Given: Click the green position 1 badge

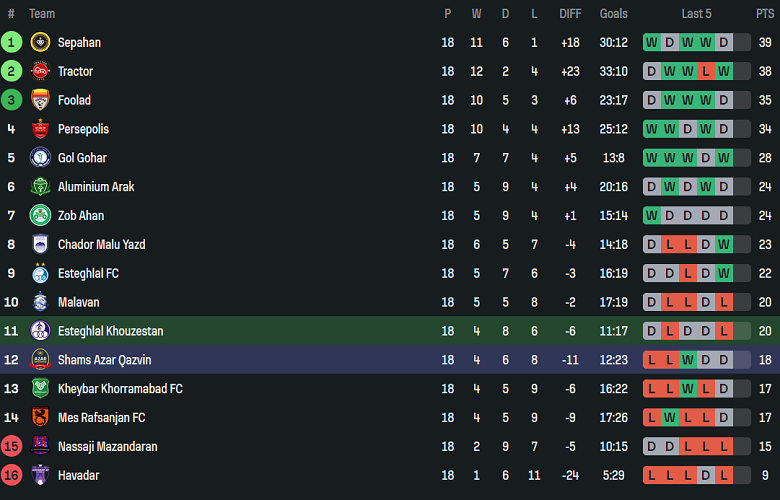Looking at the screenshot, I should pyautogui.click(x=11, y=42).
